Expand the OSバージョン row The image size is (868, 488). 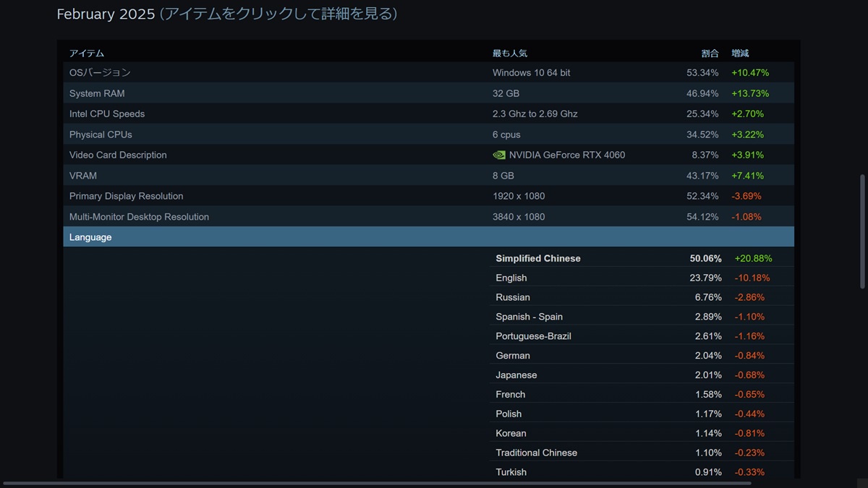coord(100,72)
